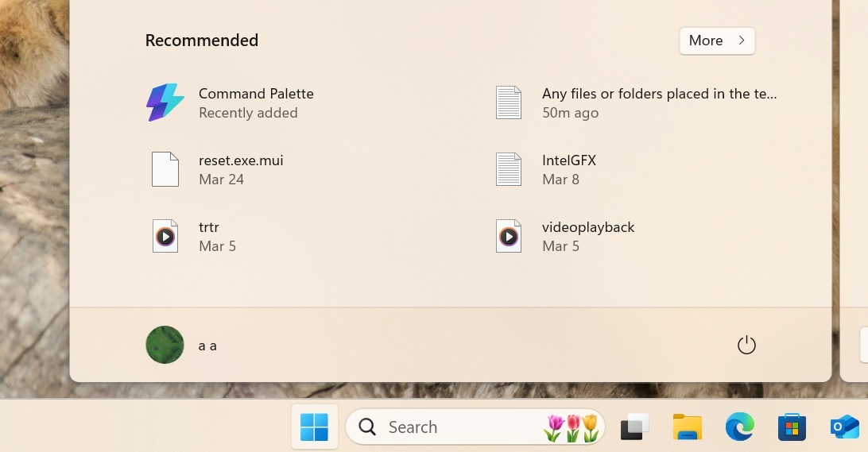Launch File Explorer from the taskbar
This screenshot has width=868, height=452.
[x=688, y=427]
